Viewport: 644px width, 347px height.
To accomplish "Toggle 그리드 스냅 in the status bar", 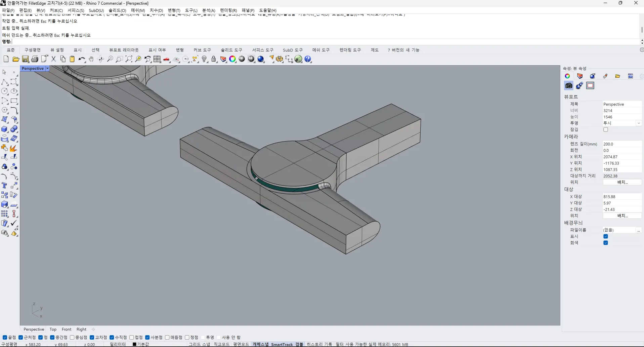I will [199, 344].
